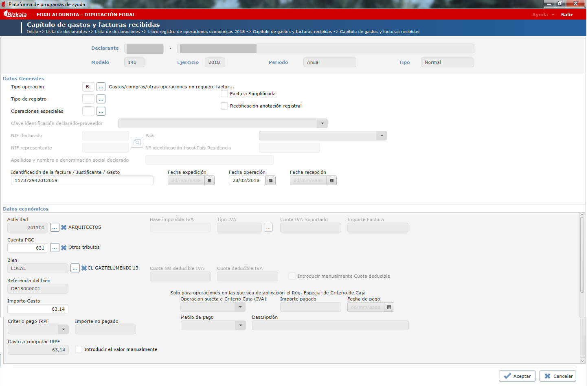Click the Cuenta PGC number field
This screenshot has width=588, height=386.
click(x=28, y=248)
